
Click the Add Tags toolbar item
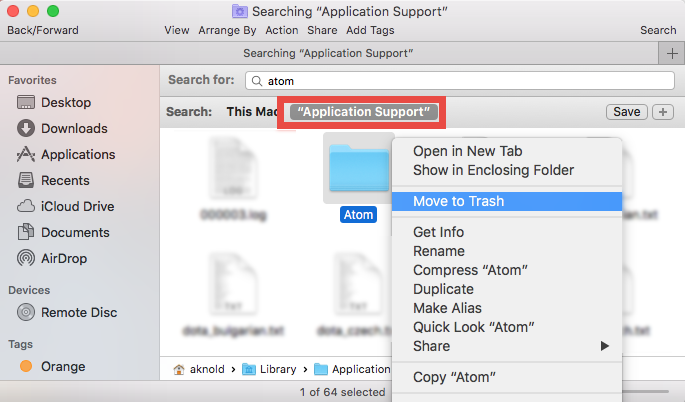370,30
